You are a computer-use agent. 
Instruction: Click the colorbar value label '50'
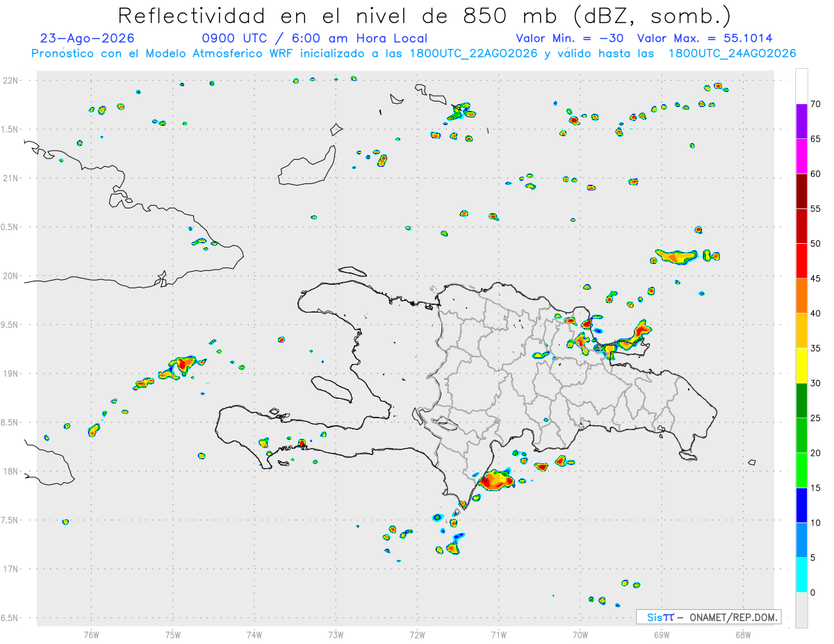pyautogui.click(x=816, y=244)
